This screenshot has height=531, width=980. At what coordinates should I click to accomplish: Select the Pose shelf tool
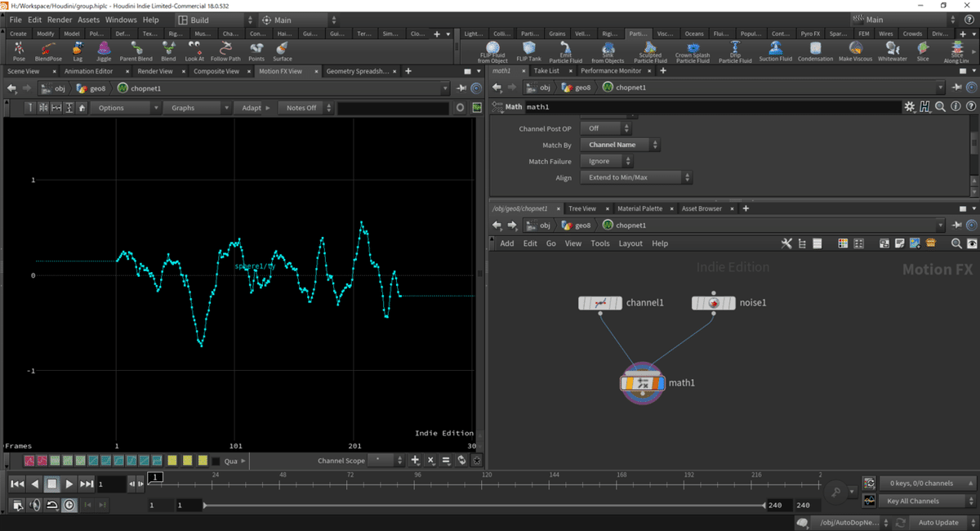pyautogui.click(x=19, y=51)
